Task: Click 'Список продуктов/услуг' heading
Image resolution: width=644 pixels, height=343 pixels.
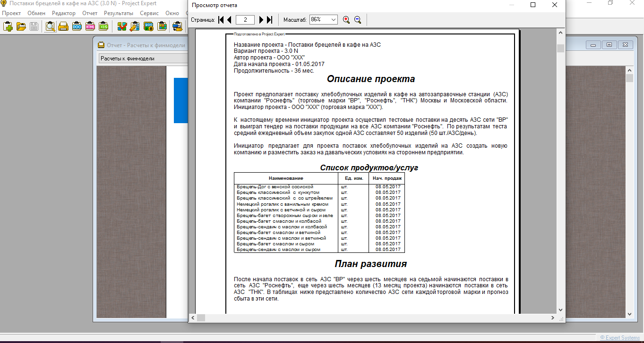Action: pyautogui.click(x=369, y=167)
